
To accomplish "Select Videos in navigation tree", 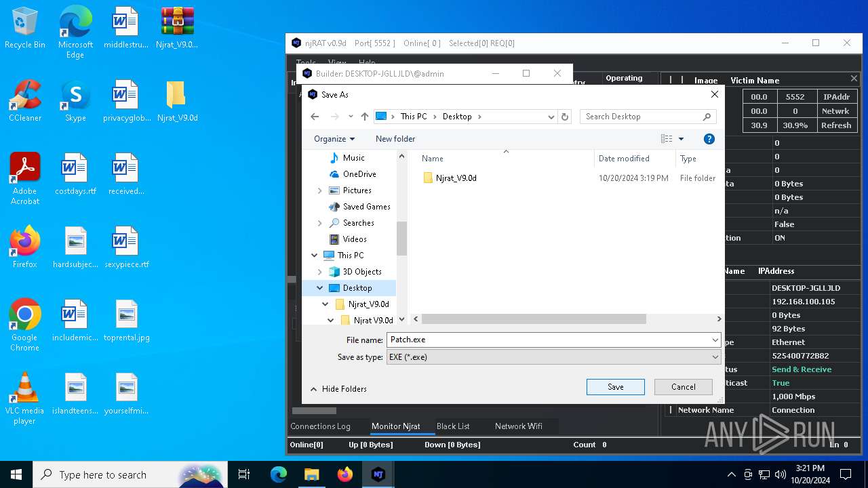I will [x=355, y=239].
